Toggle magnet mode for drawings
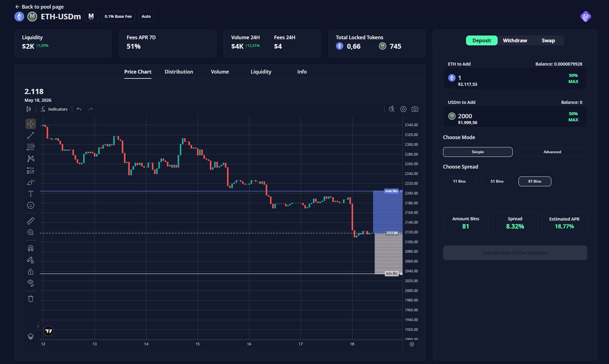The height and width of the screenshot is (364, 609). click(x=30, y=248)
